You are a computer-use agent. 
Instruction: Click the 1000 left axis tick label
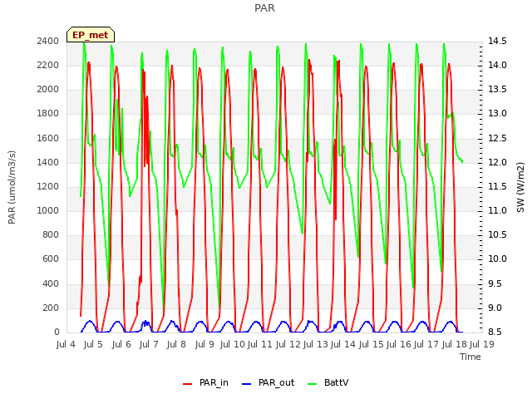coord(48,210)
